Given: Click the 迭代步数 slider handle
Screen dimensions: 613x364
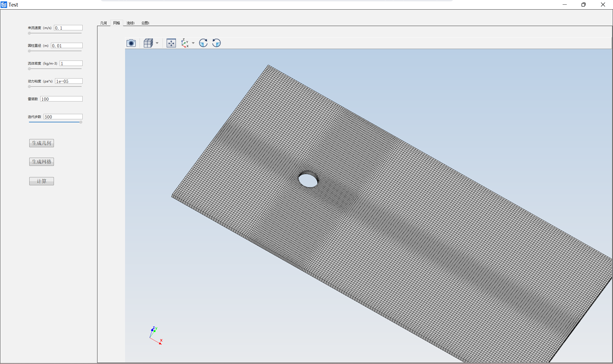Looking at the screenshot, I should [81, 122].
